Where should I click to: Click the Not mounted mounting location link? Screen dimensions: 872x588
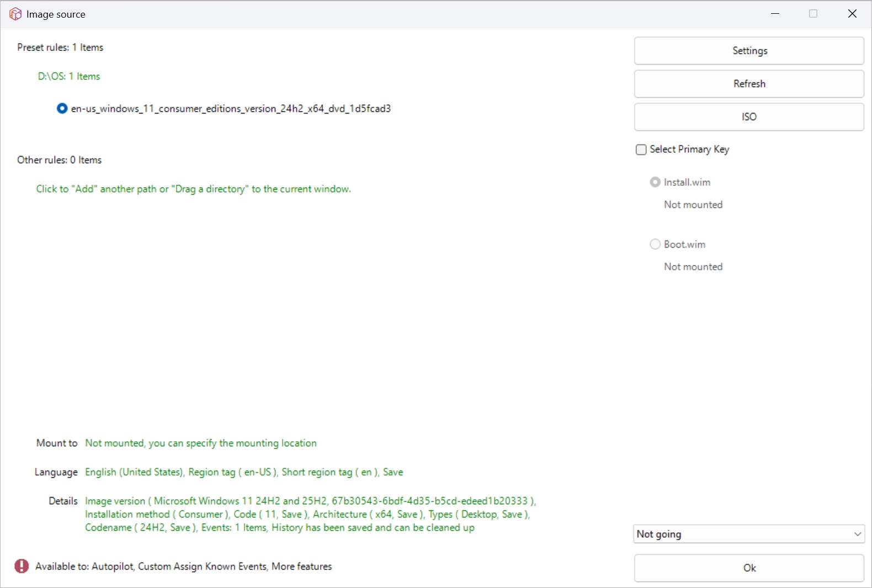[x=201, y=443]
